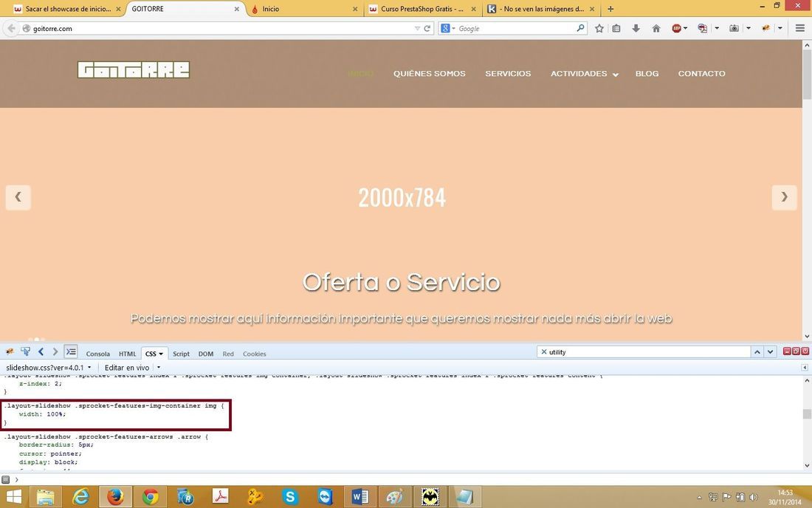The image size is (812, 508).
Task: Open Skype from the taskbar
Action: 290,497
